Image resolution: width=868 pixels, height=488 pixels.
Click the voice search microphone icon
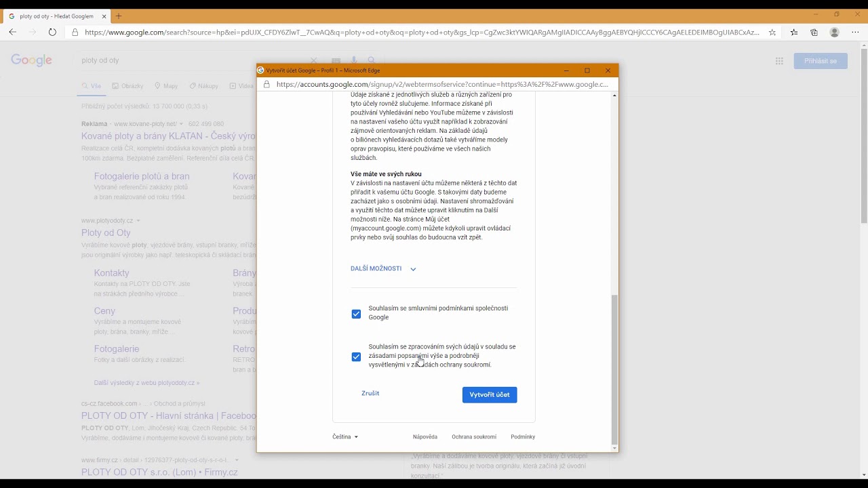pos(354,60)
